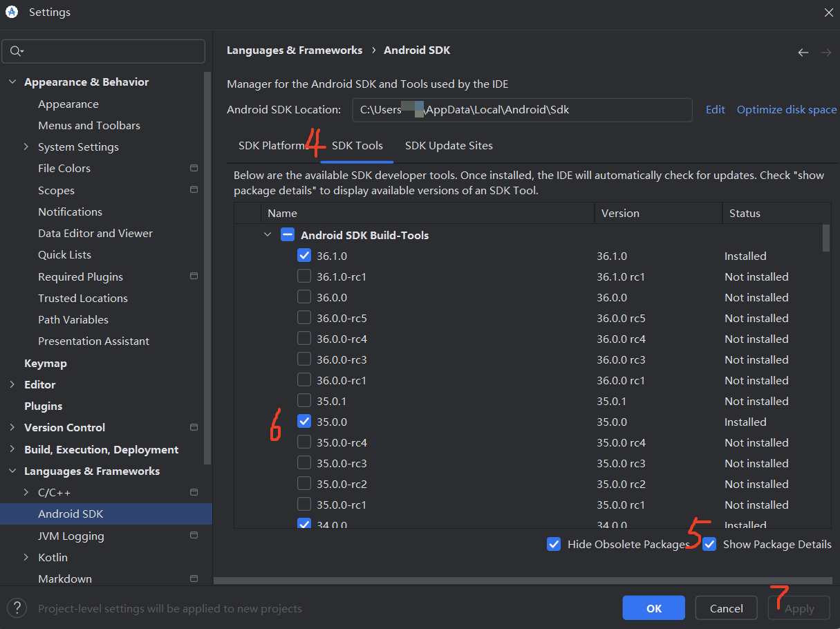The width and height of the screenshot is (840, 629).
Task: Click Languages & Frameworks breadcrumb
Action: 295,50
